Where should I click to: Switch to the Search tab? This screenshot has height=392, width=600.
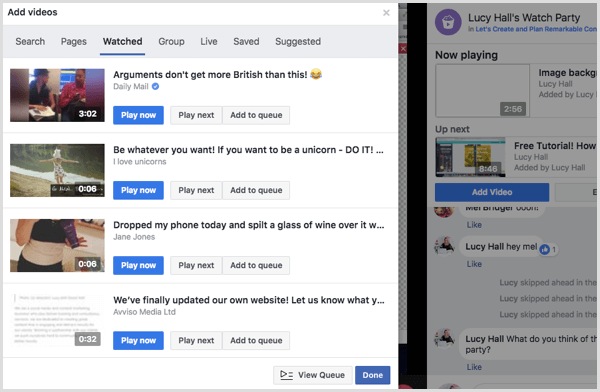point(30,41)
